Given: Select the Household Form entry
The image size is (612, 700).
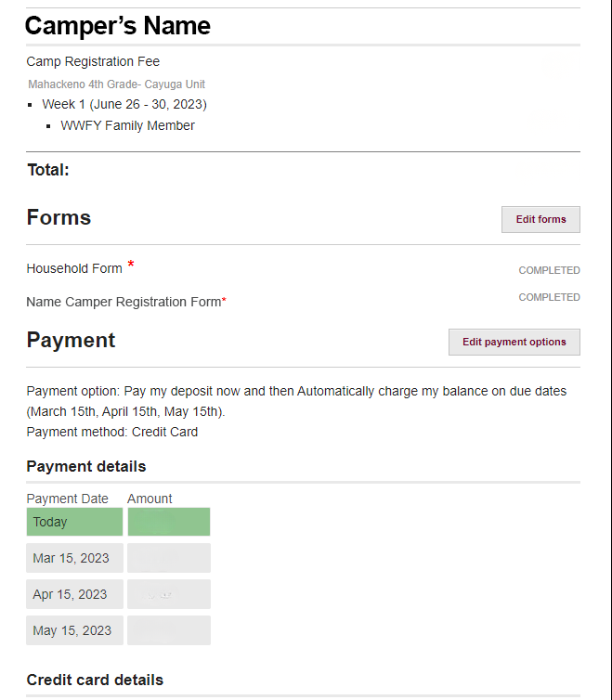Looking at the screenshot, I should point(74,268).
